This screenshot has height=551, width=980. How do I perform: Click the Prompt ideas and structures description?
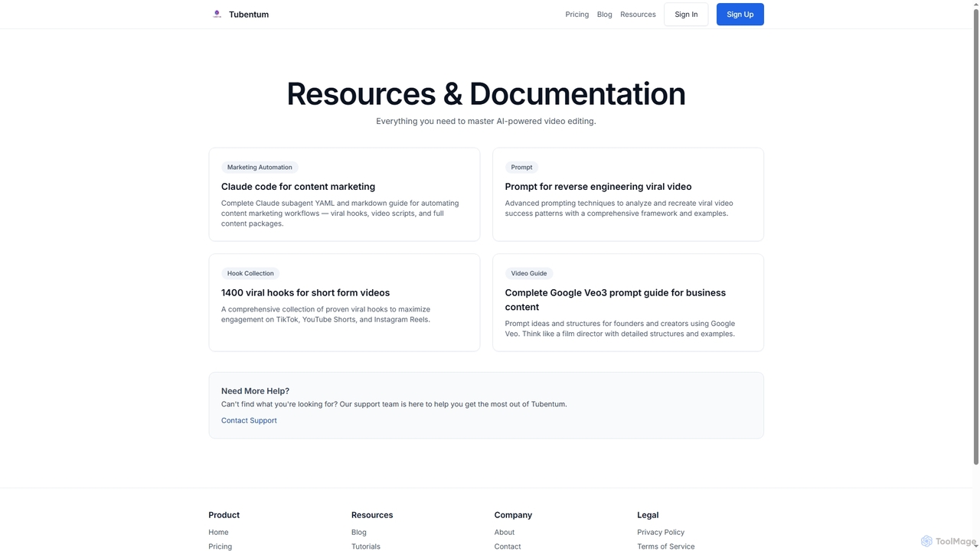(620, 328)
